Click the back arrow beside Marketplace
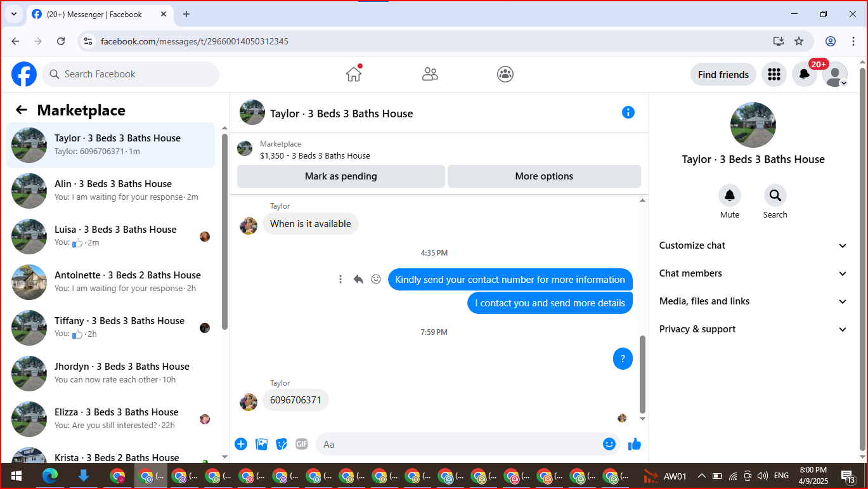868x489 pixels. coord(22,110)
